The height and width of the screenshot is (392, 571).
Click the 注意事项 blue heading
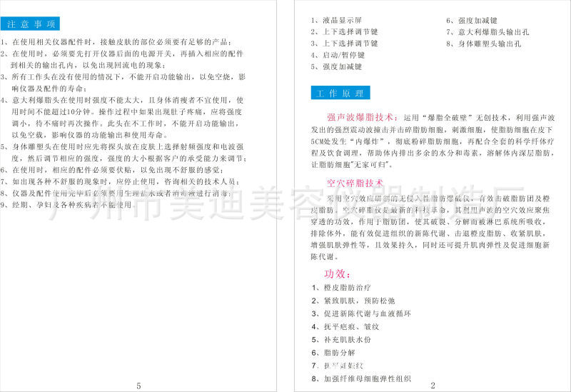(30, 24)
